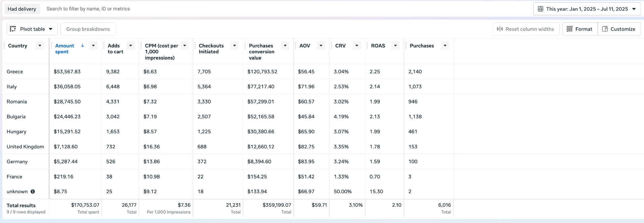Select the Hungary row label

(x=16, y=132)
